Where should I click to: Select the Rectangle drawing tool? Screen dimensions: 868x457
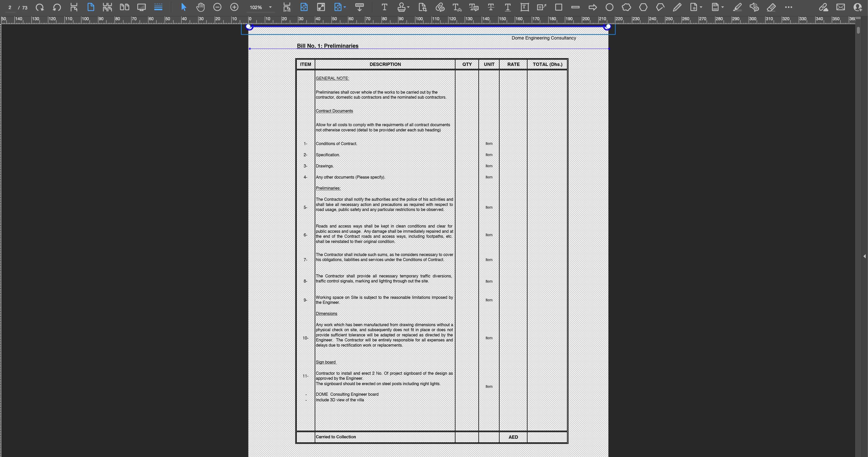coord(558,7)
